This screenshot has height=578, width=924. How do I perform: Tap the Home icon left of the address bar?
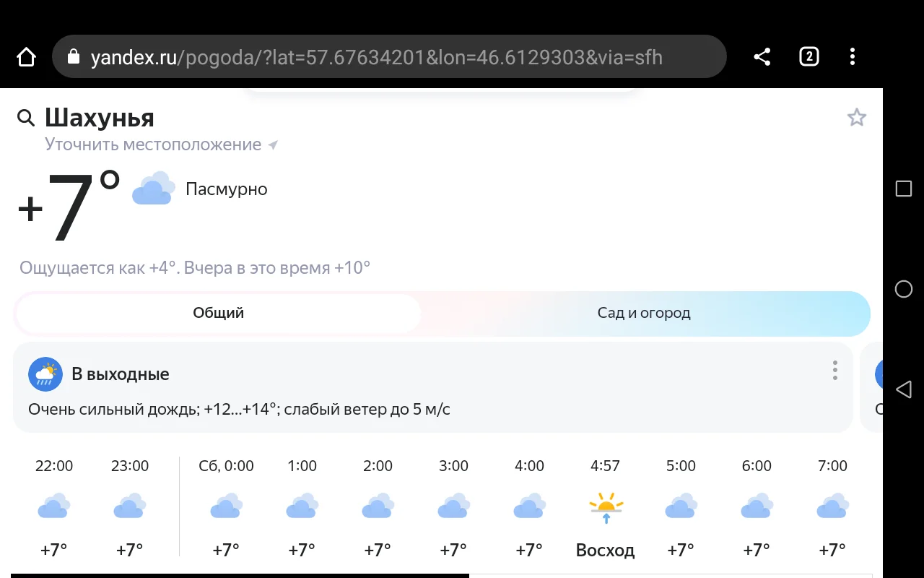click(x=25, y=56)
